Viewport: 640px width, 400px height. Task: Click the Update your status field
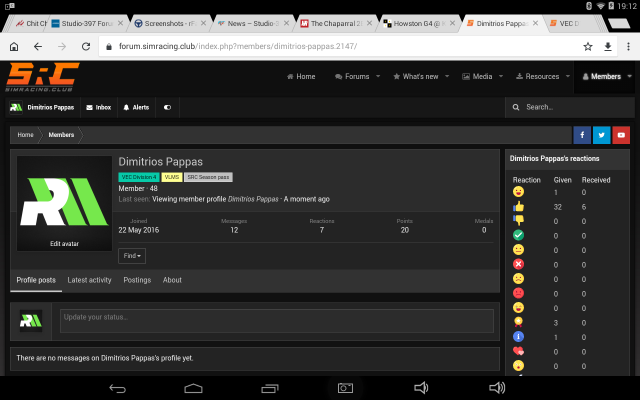pyautogui.click(x=277, y=321)
